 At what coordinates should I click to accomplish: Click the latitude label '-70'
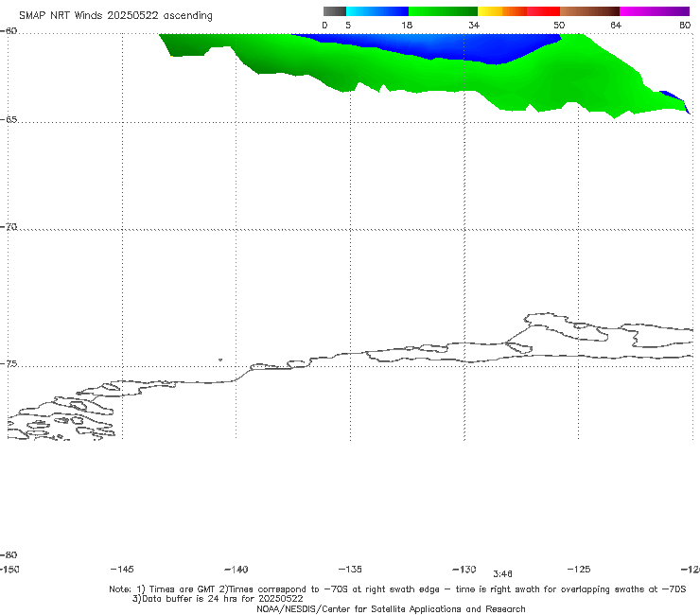[9, 227]
